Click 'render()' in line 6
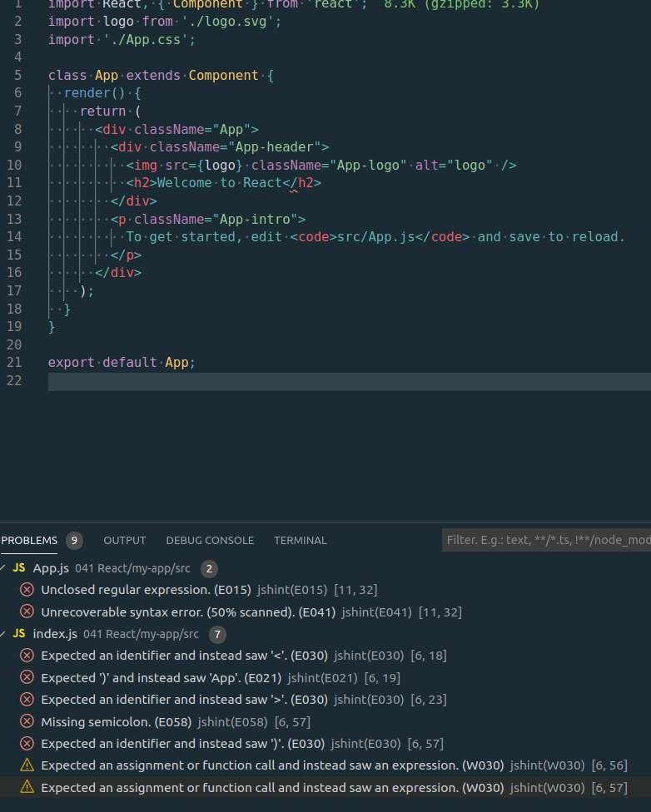 (x=94, y=93)
